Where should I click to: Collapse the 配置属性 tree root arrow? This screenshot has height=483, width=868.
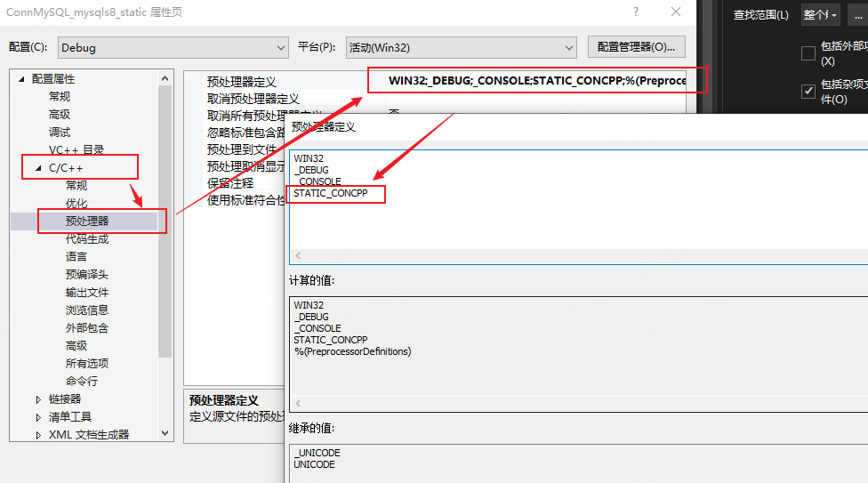click(21, 79)
